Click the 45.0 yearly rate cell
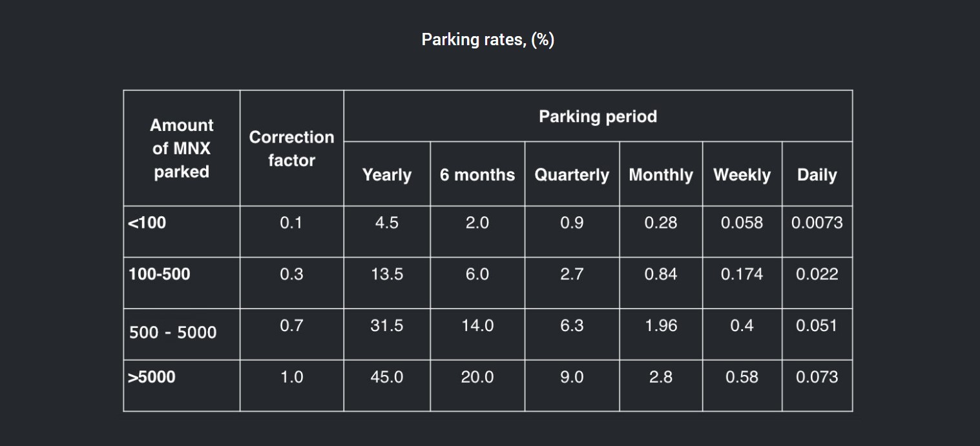Screen dimensions: 980x446 386,378
